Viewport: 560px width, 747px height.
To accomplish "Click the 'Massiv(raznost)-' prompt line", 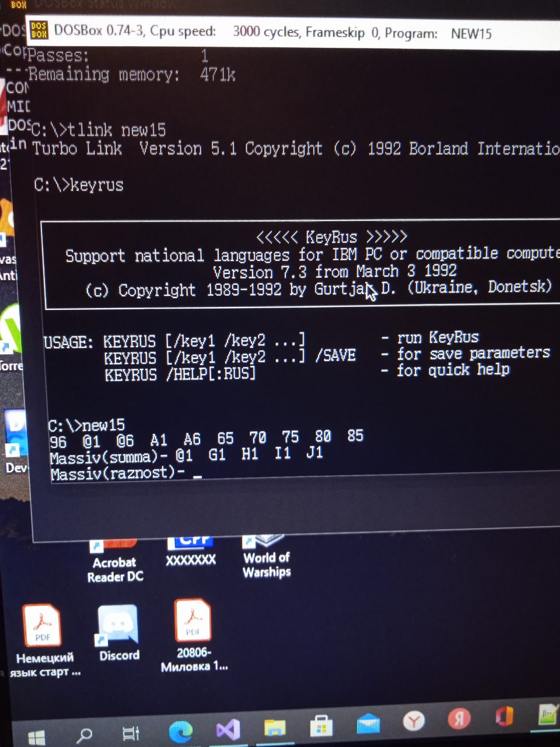I will tap(117, 473).
